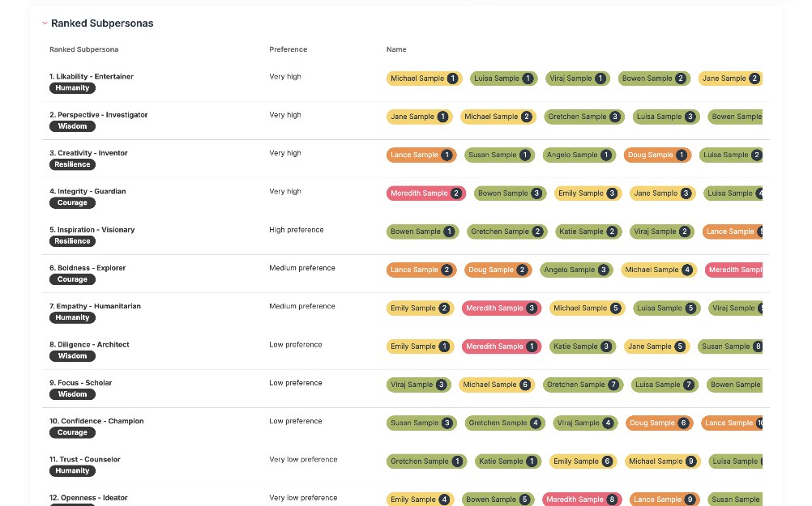Viewport: 812px width, 506px height.
Task: Click Emily Sample chip in Diligence row
Action: tap(420, 347)
